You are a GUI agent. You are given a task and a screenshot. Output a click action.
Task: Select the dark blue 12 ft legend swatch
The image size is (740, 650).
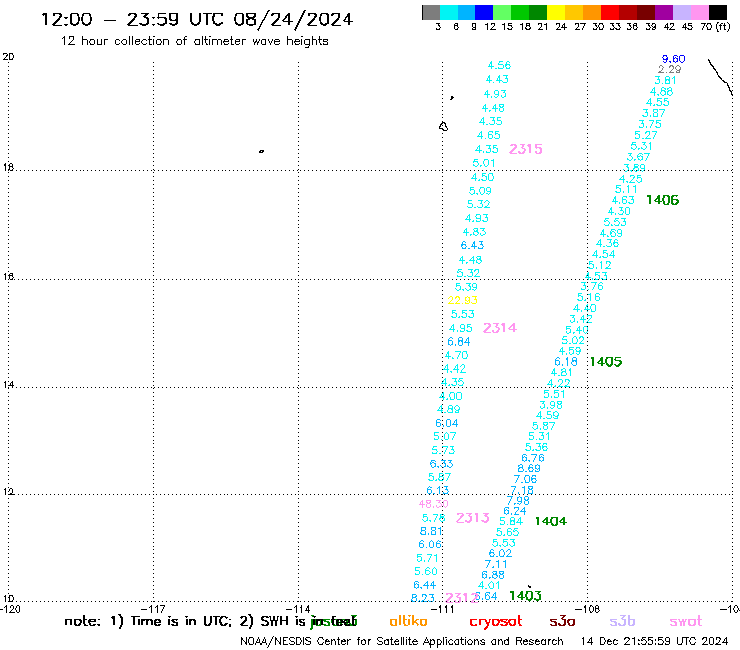click(484, 12)
